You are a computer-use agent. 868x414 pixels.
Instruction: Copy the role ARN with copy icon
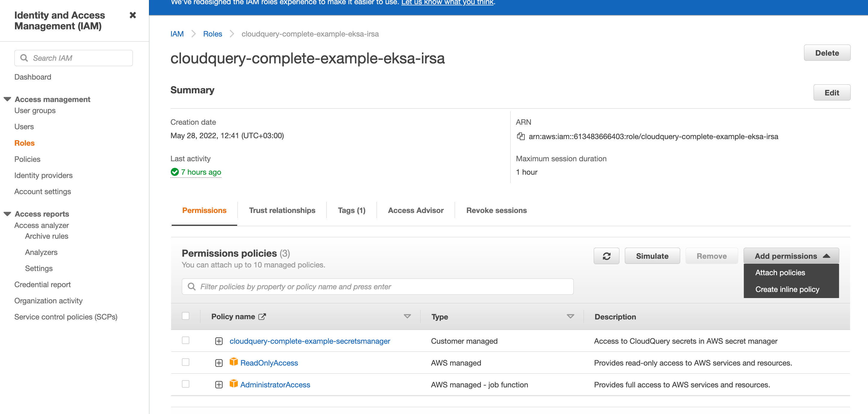[521, 136]
